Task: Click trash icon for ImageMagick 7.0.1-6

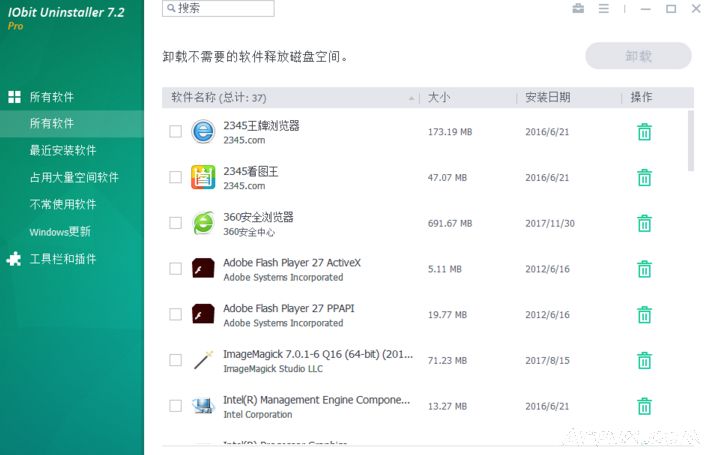Action: pyautogui.click(x=644, y=360)
